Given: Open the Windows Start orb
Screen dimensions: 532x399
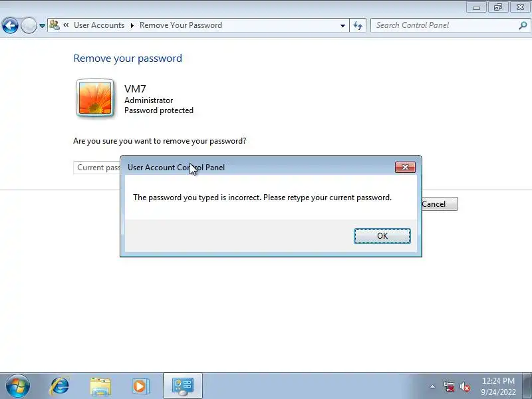Looking at the screenshot, I should pos(18,386).
